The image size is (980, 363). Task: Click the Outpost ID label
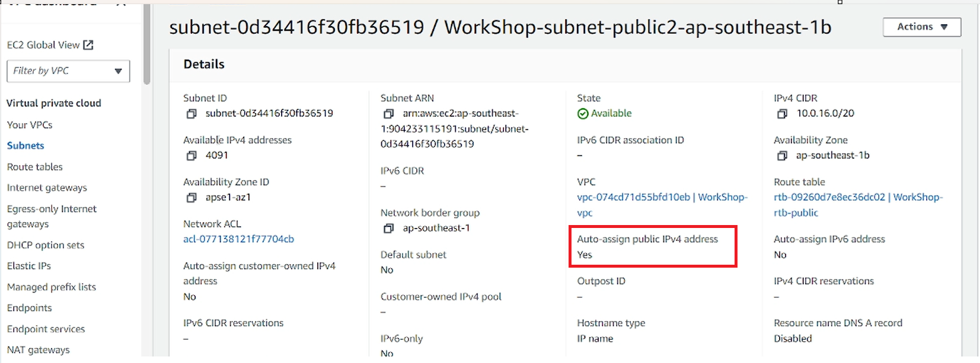[x=601, y=281]
